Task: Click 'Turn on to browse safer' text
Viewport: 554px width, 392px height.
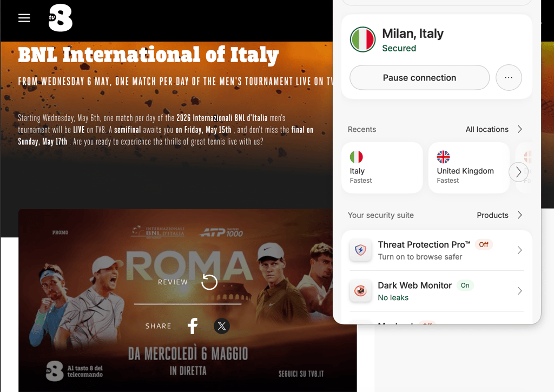Action: coord(420,257)
